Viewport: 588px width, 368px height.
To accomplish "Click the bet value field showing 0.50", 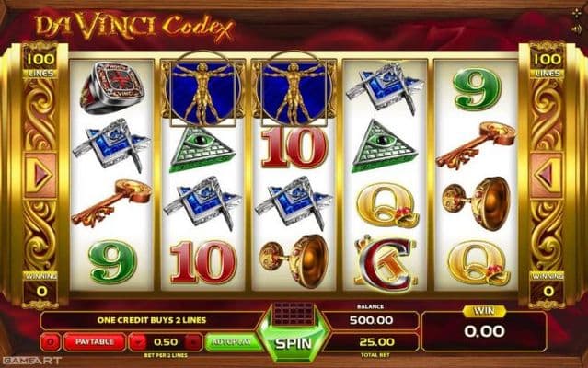I will (x=166, y=342).
